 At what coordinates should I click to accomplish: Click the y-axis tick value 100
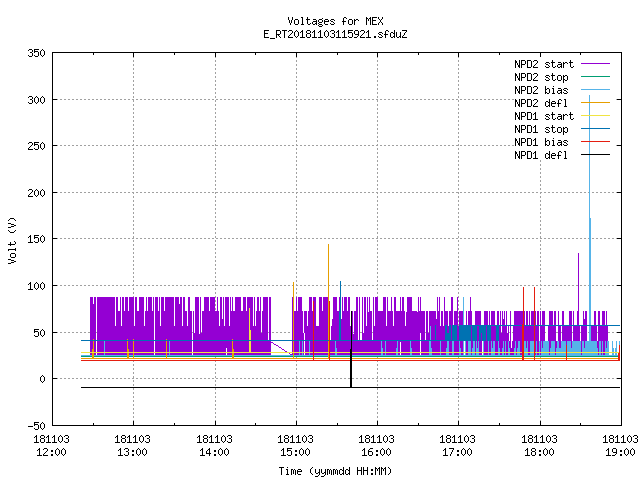36,286
